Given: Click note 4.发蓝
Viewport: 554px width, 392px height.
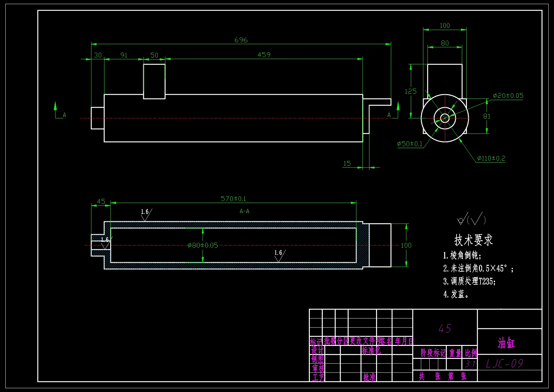Looking at the screenshot, I should click(x=456, y=294).
